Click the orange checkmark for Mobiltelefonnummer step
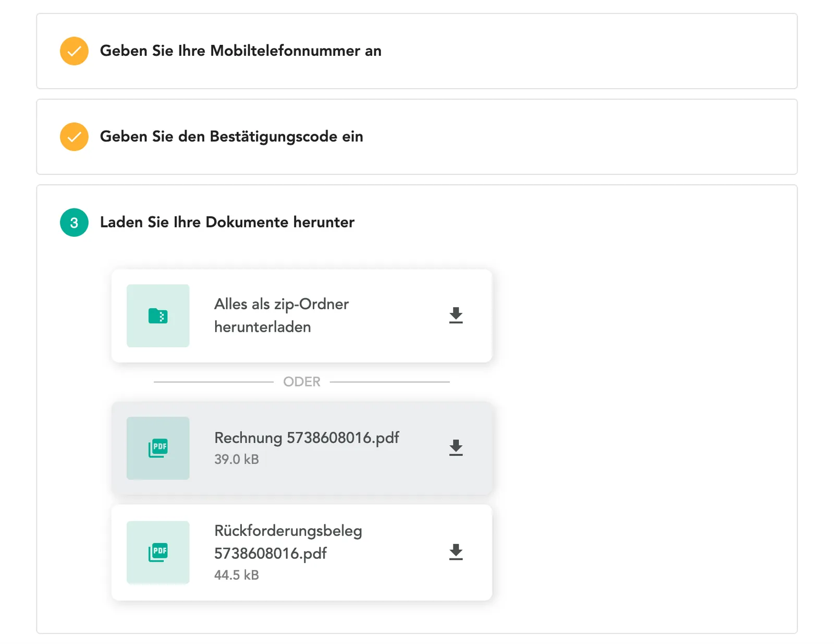 point(74,51)
